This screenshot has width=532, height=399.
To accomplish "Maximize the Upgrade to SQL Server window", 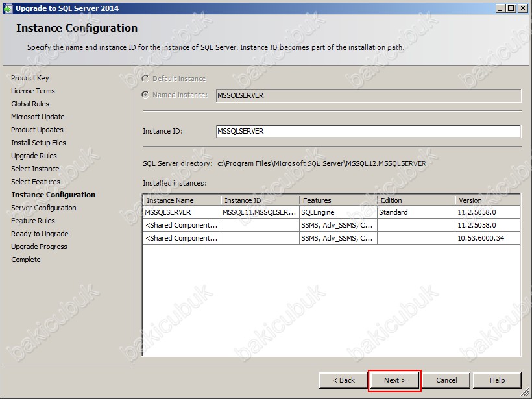I will pyautogui.click(x=511, y=8).
